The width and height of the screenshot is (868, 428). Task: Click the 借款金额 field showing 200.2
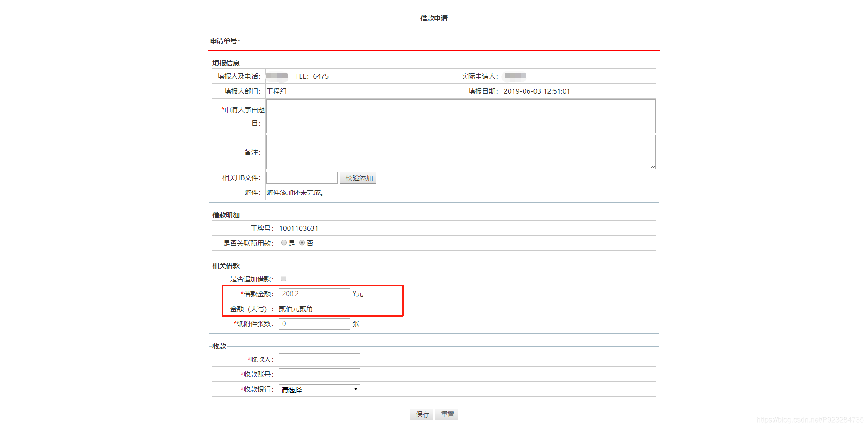315,294
